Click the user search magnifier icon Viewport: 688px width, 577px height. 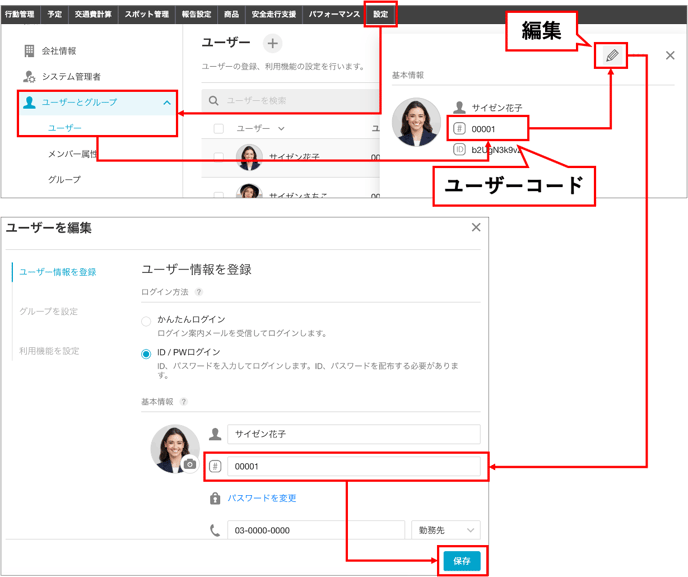click(x=214, y=100)
